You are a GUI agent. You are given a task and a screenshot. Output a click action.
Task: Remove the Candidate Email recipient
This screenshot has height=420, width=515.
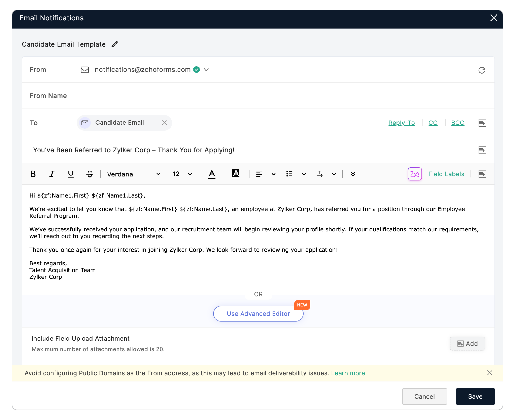point(165,123)
